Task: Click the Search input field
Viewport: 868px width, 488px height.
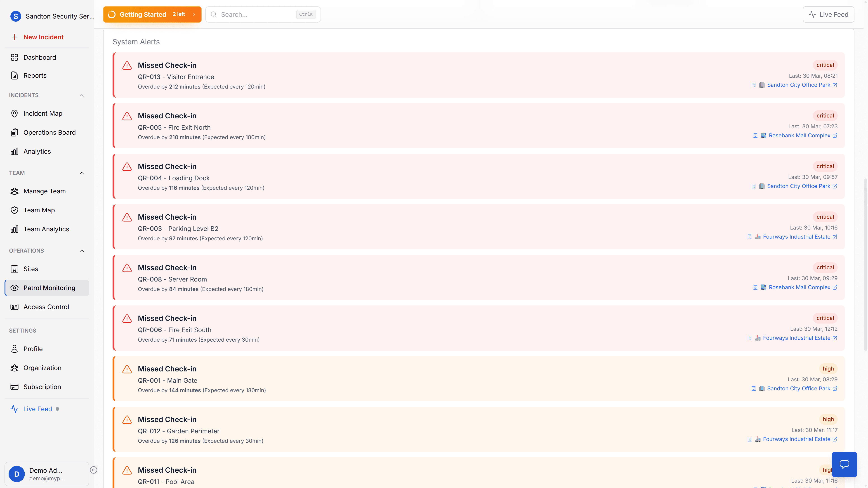Action: (x=263, y=14)
